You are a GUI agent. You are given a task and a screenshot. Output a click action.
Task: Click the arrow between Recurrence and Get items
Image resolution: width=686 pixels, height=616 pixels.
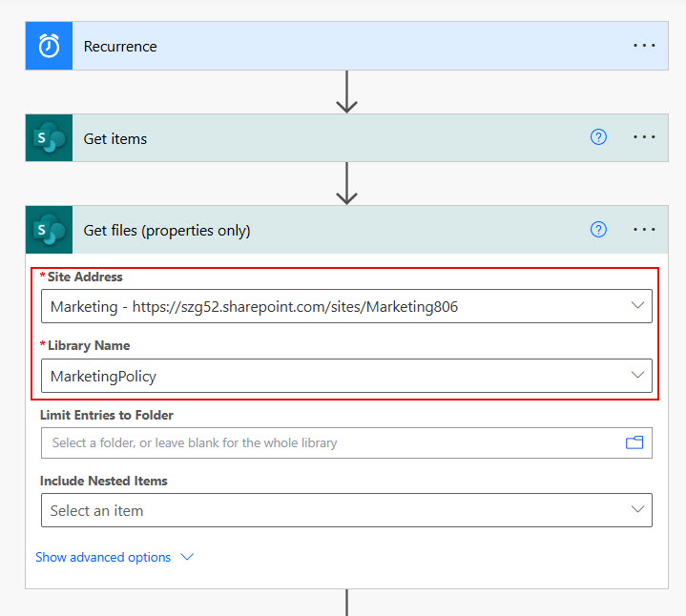coord(347,92)
